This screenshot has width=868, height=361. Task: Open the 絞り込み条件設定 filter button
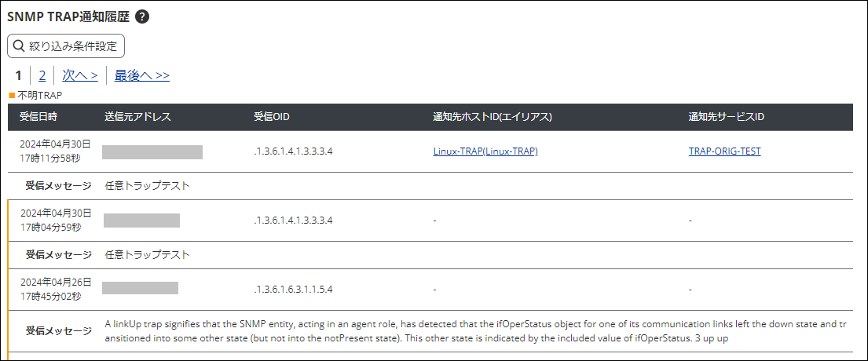(66, 46)
